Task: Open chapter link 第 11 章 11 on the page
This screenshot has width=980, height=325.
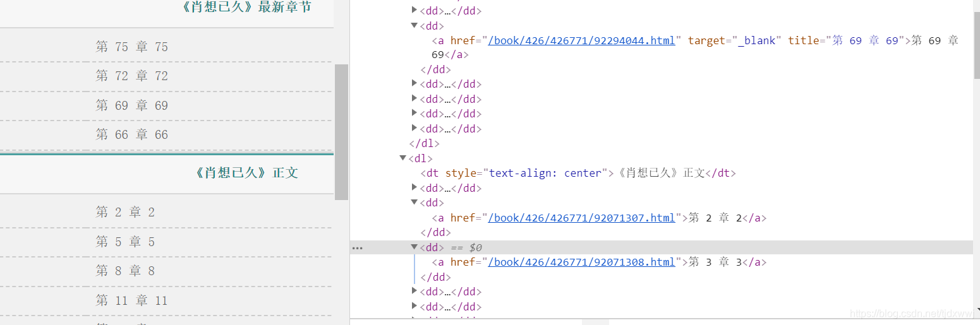Action: click(132, 300)
